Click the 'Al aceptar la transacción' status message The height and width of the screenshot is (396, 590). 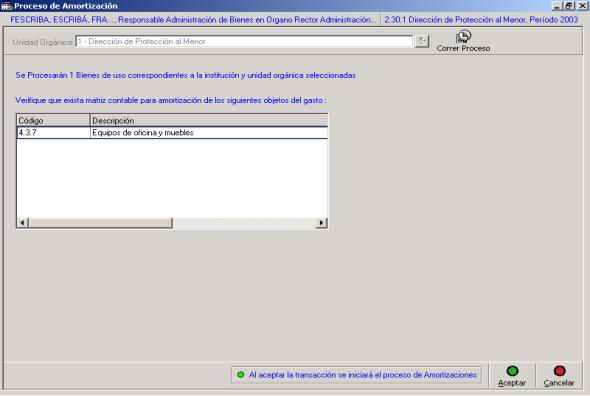(x=363, y=375)
